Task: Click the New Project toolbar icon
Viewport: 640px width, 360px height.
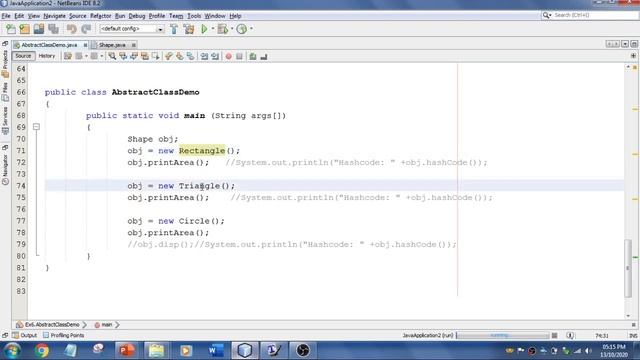Action: (24, 29)
